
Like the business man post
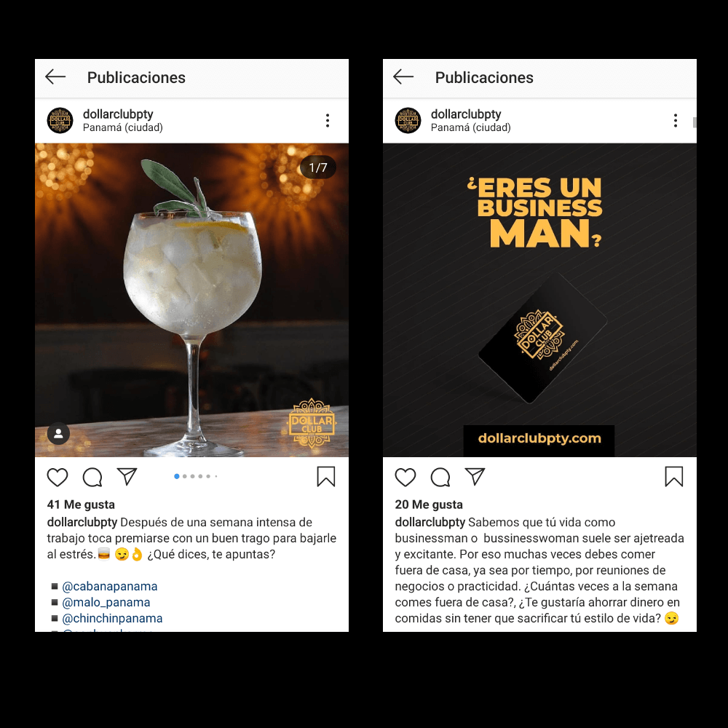pyautogui.click(x=405, y=477)
